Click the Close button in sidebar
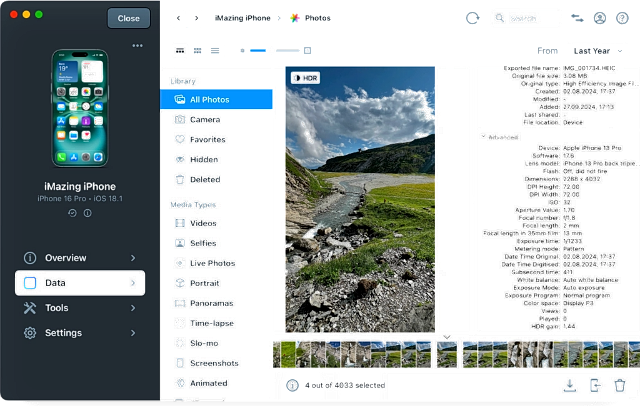Image resolution: width=640 pixels, height=406 pixels. click(x=129, y=18)
